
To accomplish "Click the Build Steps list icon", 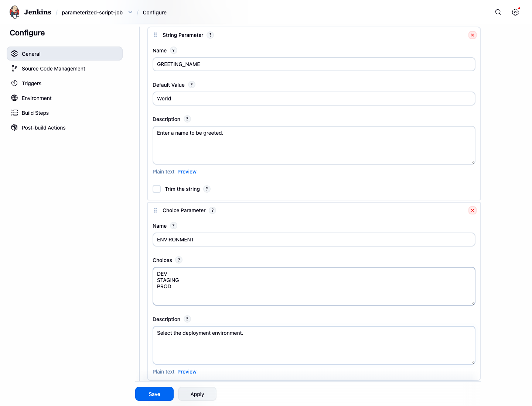I will pos(14,113).
